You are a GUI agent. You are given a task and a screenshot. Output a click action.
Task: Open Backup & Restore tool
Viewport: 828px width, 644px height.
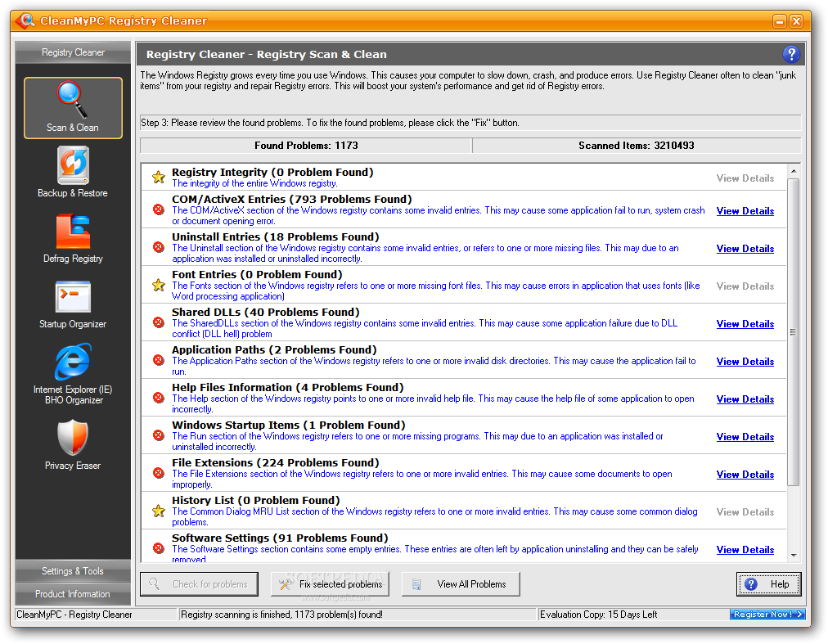click(x=73, y=172)
